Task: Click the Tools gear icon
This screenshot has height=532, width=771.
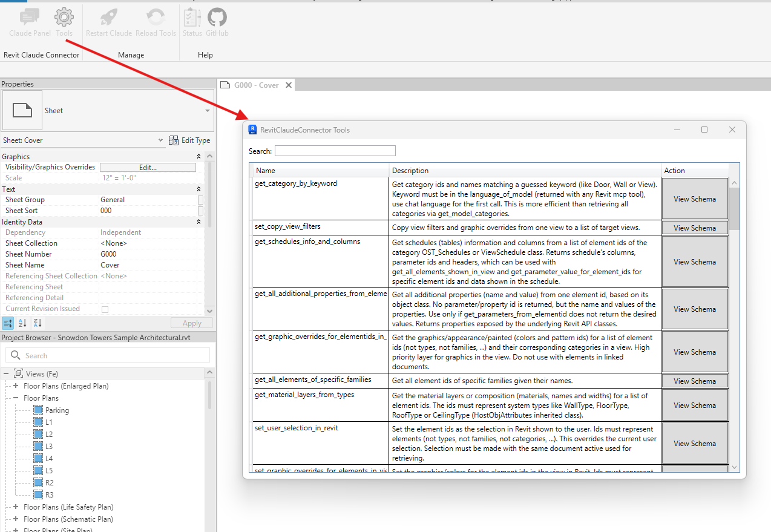Action: pos(64,17)
